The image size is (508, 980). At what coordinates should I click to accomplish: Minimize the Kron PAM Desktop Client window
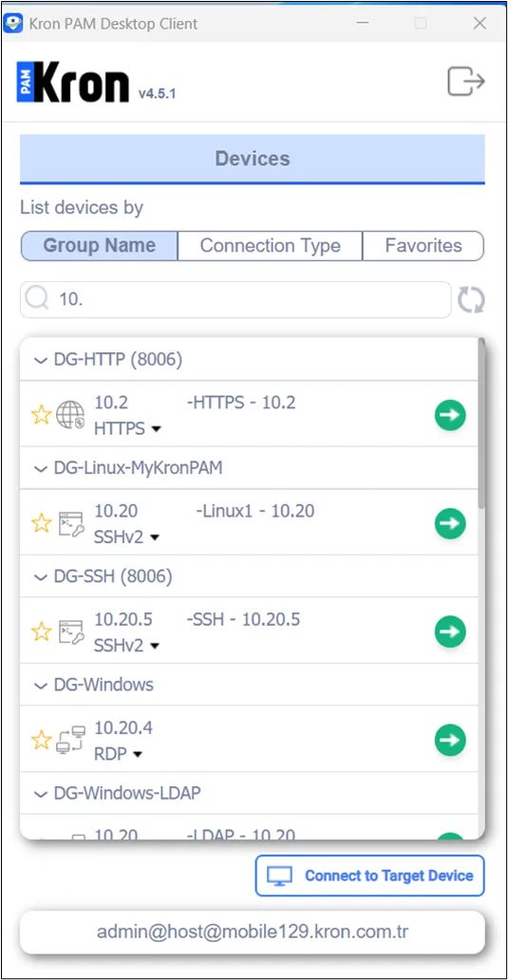click(x=363, y=24)
